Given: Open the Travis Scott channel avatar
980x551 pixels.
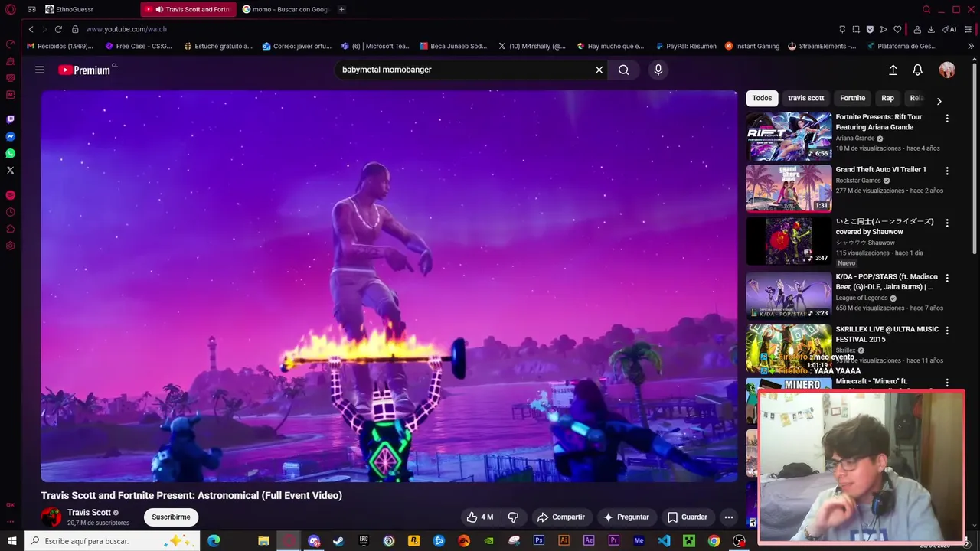Looking at the screenshot, I should pyautogui.click(x=51, y=517).
